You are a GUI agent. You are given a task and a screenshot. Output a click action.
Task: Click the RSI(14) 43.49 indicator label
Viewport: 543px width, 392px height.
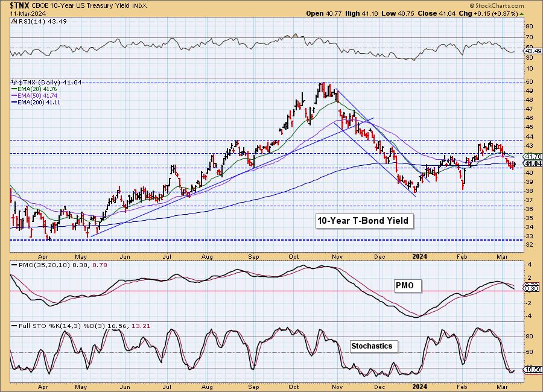[42, 22]
